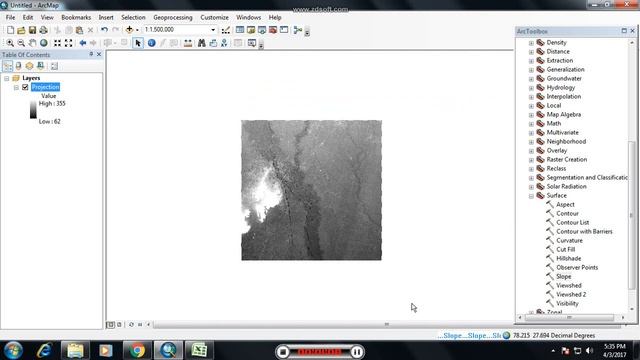Pause the screen recorder
640x360 pixels.
[356, 352]
